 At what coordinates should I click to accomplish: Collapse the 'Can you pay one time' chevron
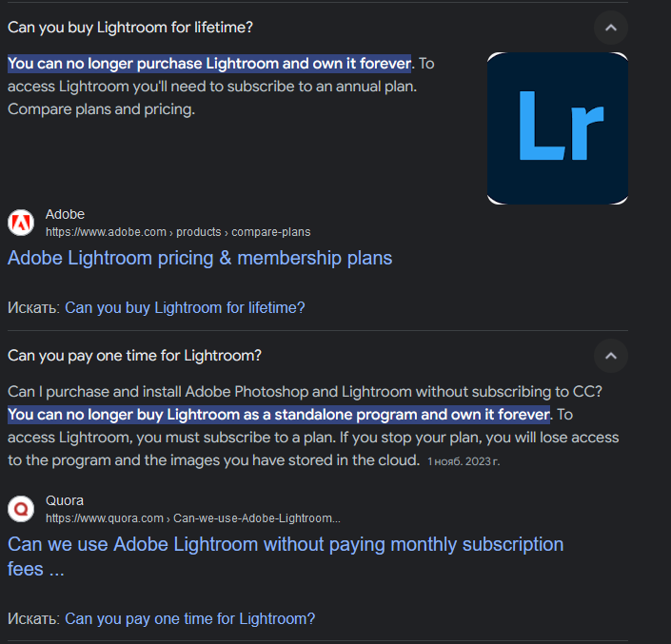(x=611, y=356)
